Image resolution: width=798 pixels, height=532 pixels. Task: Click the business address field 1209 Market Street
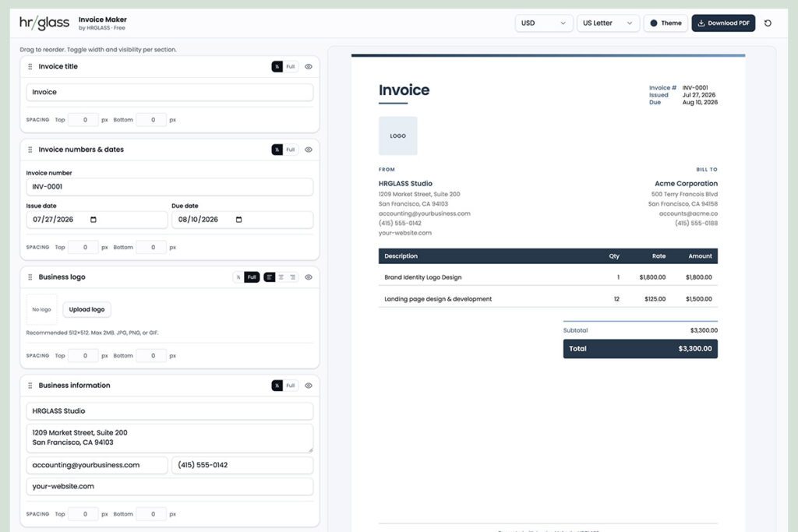click(169, 438)
